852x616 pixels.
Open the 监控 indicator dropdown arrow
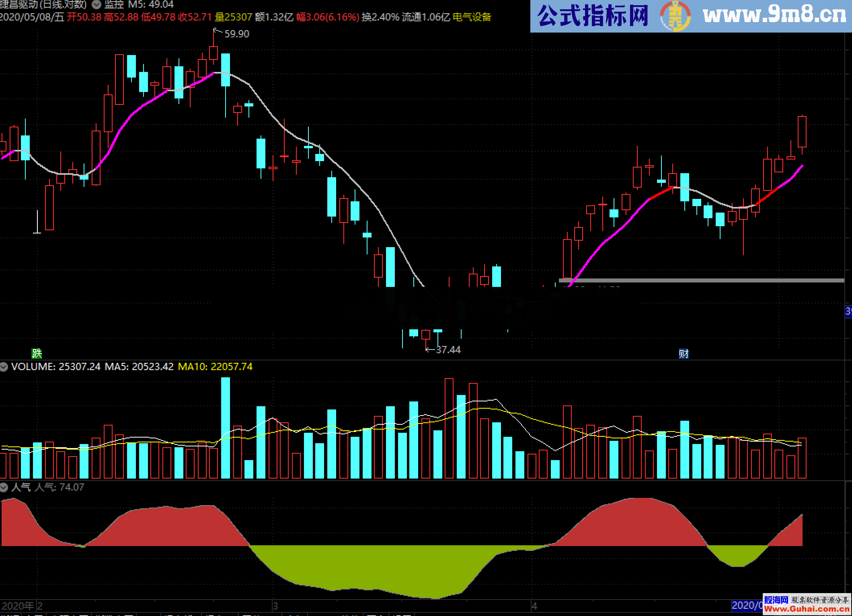(x=96, y=5)
